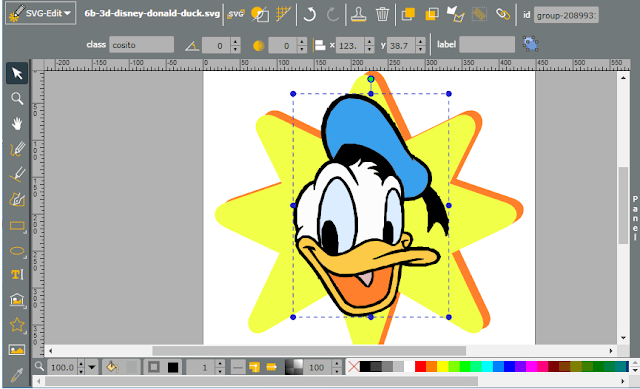Pick the yellow palette color
The height and width of the screenshot is (389, 640).
[x=442, y=367]
